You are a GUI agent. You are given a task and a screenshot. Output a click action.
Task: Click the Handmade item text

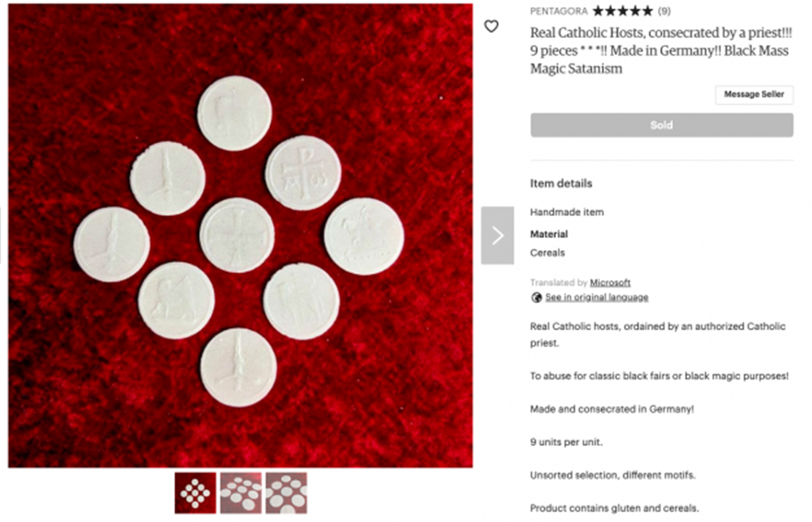click(567, 212)
